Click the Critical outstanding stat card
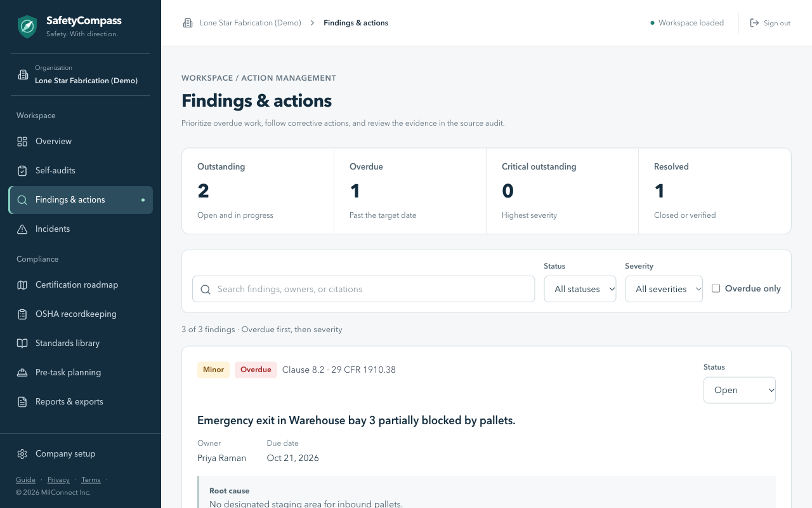The height and width of the screenshot is (508, 812). point(562,191)
